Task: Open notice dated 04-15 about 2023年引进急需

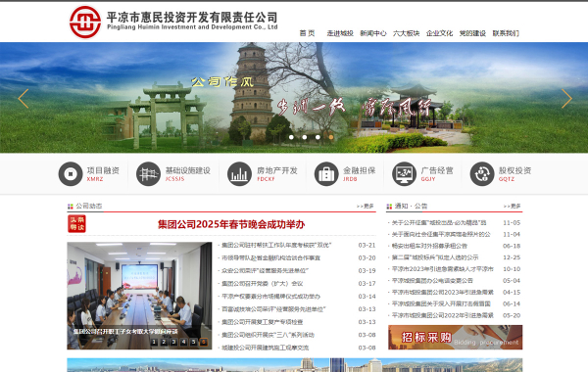Action: tap(443, 292)
